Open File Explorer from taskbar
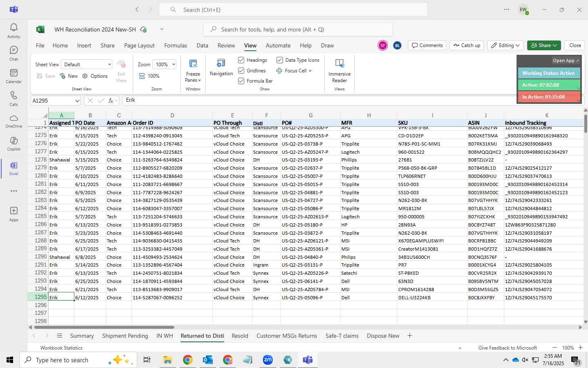 167,360
